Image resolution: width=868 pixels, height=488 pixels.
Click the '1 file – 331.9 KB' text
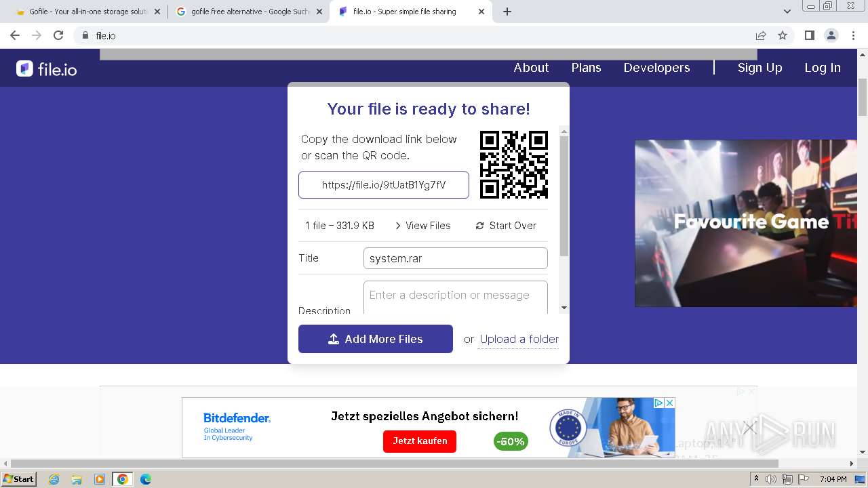[340, 226]
